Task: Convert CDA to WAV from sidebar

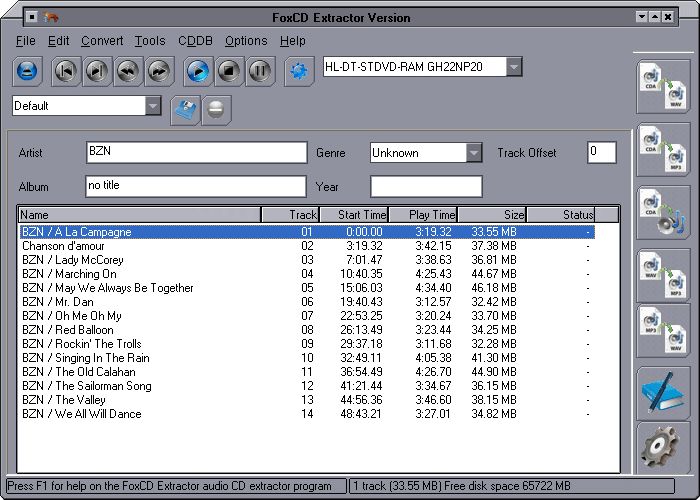Action: coord(663,87)
